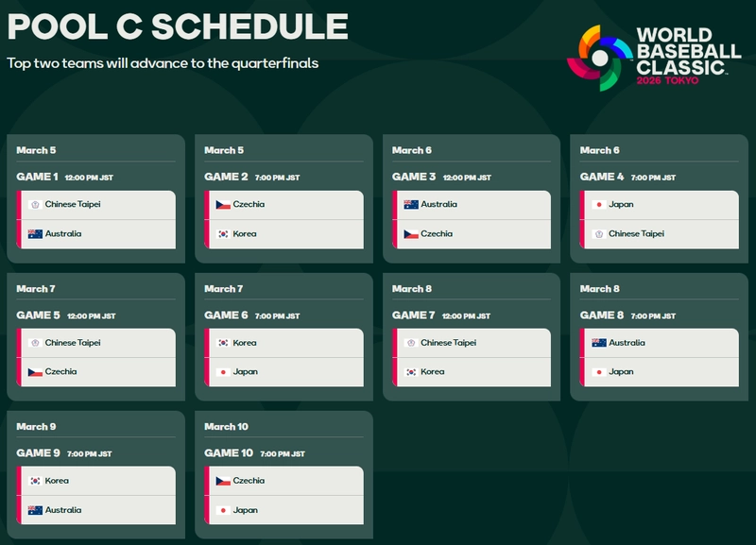Screen dimensions: 756x545
Task: Select Chinese Taipei row in Game 4
Action: tap(659, 234)
